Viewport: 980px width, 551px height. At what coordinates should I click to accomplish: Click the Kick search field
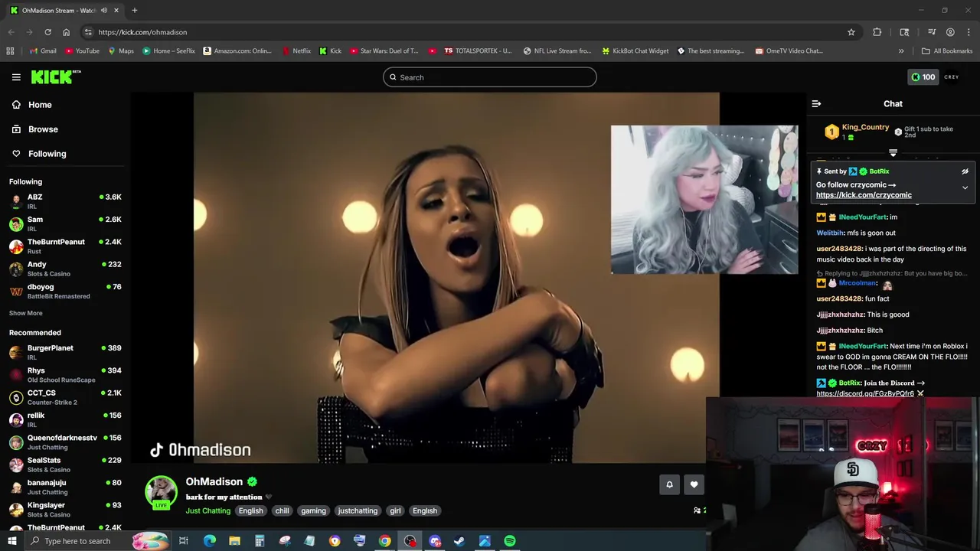click(x=489, y=77)
